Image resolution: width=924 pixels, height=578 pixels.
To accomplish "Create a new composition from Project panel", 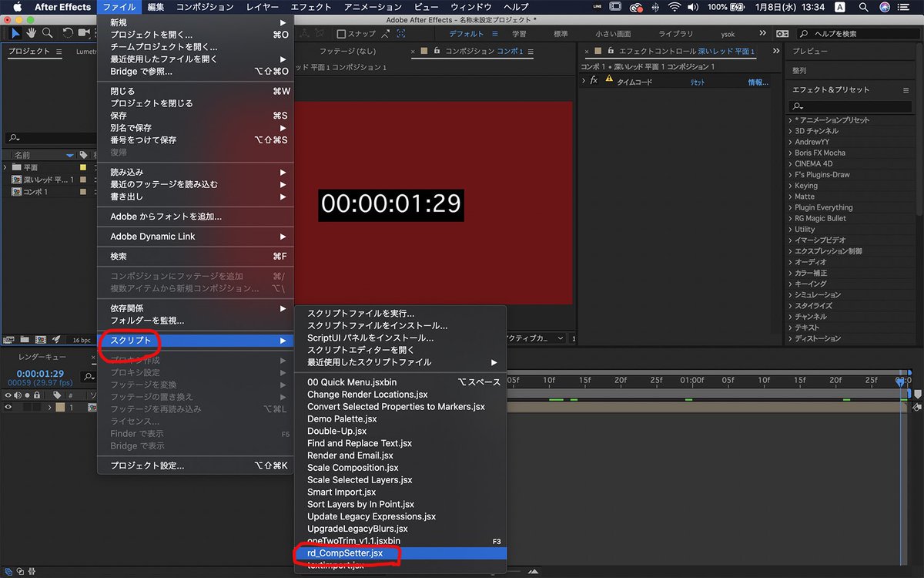I will click(40, 339).
